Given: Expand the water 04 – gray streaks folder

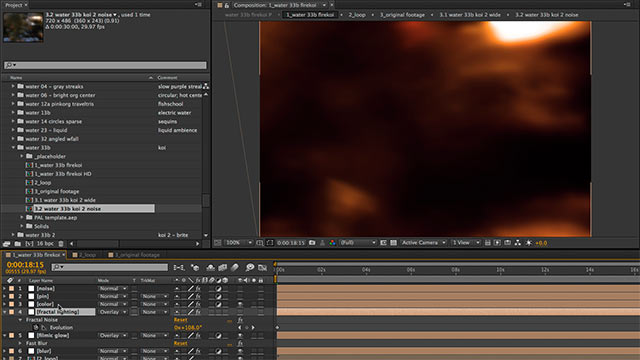Looking at the screenshot, I should (x=13, y=86).
